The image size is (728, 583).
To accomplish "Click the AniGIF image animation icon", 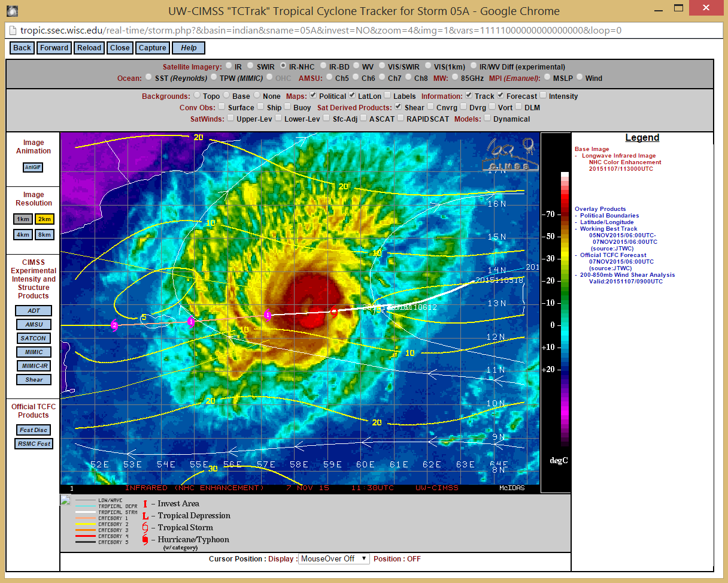I will (34, 168).
